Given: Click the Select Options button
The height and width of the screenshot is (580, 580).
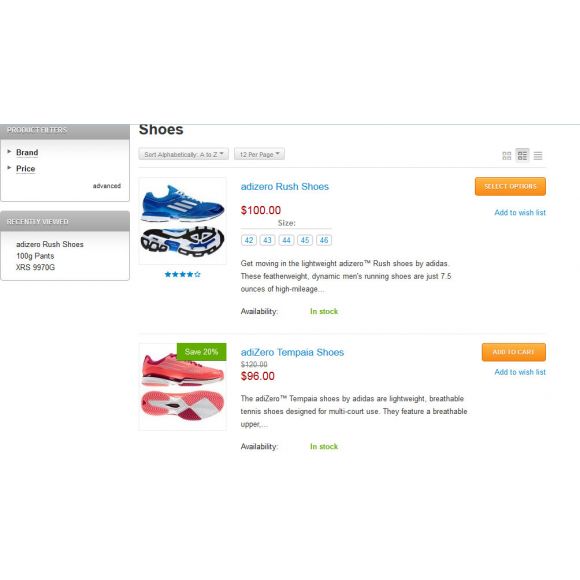Looking at the screenshot, I should [510, 186].
